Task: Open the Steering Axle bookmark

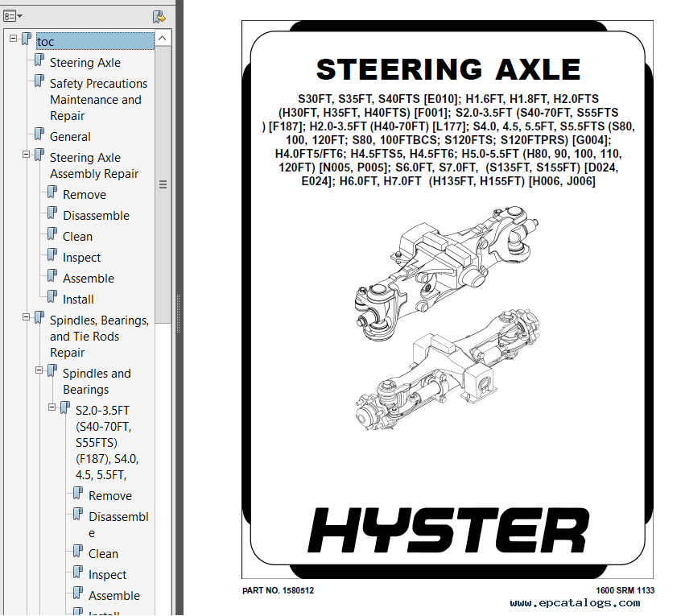Action: [85, 63]
